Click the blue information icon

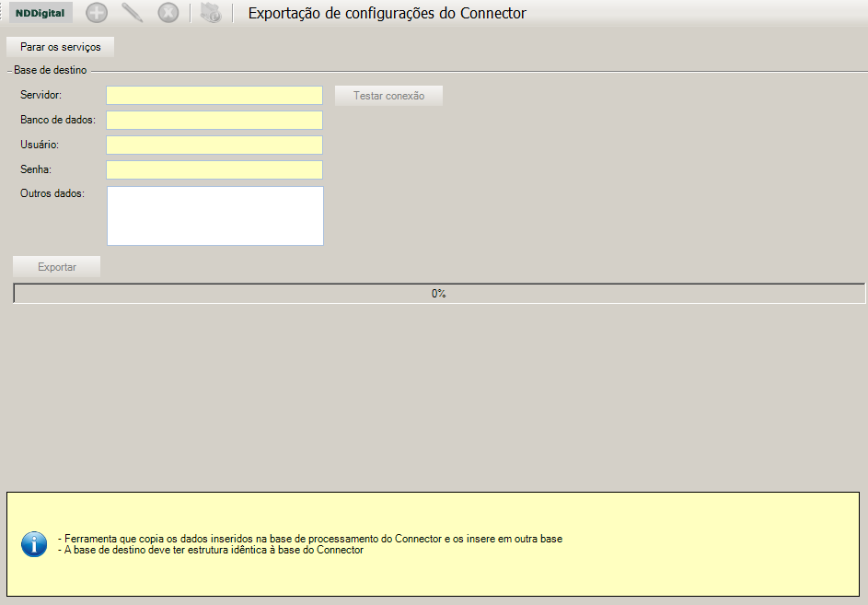(x=34, y=544)
